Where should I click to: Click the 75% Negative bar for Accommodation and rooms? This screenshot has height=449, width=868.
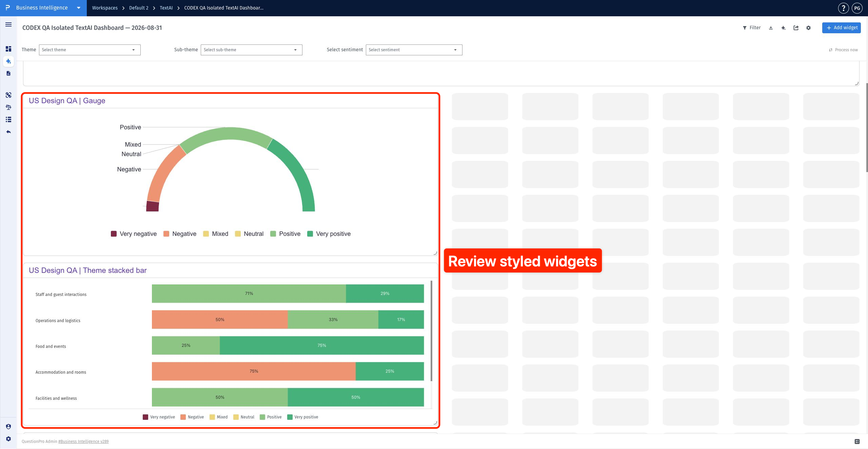(x=254, y=371)
